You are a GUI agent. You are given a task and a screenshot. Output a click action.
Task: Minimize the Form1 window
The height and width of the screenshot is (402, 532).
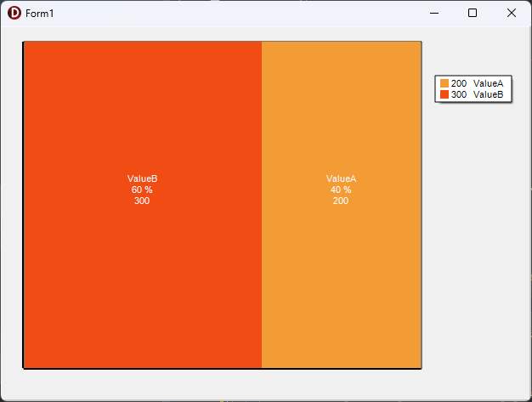[x=434, y=14]
